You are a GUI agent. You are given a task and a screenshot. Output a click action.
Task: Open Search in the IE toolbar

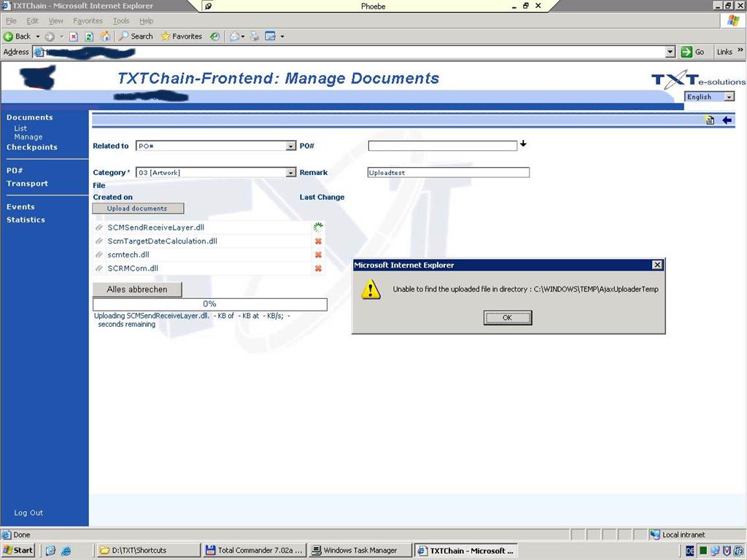(136, 36)
